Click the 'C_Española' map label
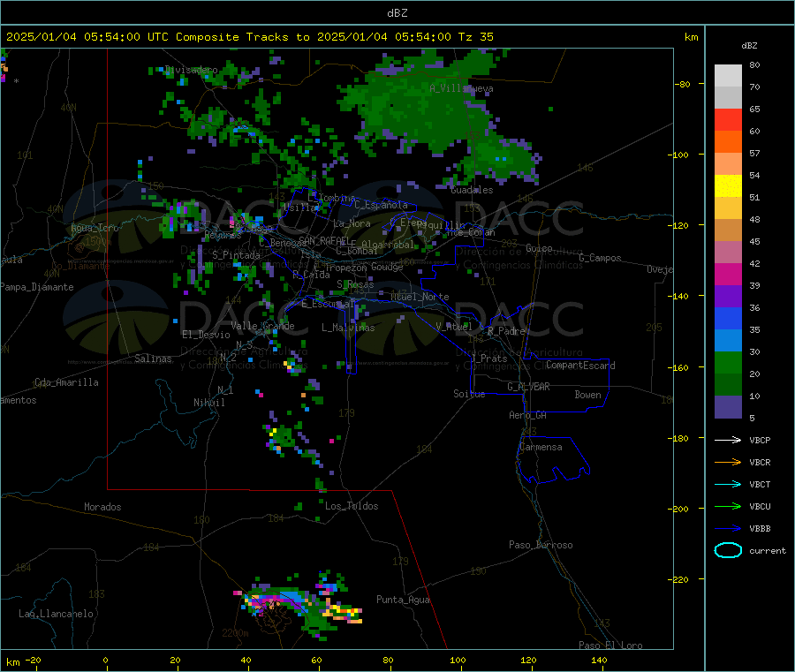Image resolution: width=795 pixels, height=672 pixels. pyautogui.click(x=381, y=205)
